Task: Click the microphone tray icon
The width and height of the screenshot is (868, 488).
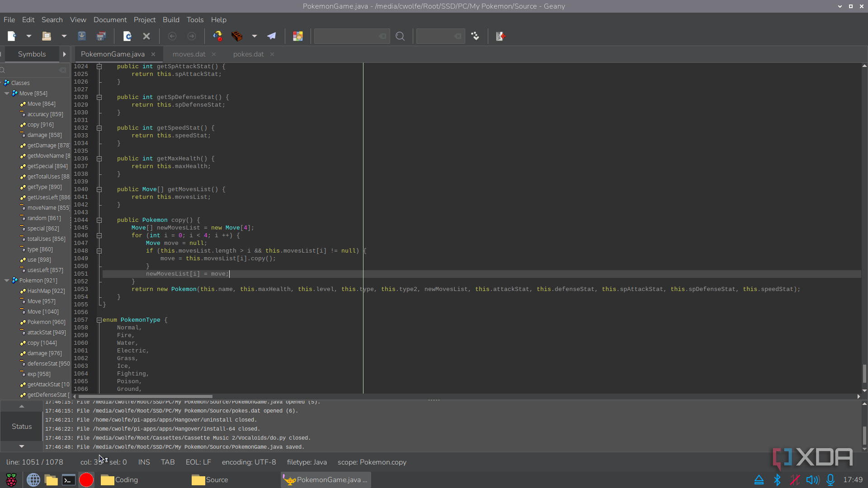Action: (830, 480)
